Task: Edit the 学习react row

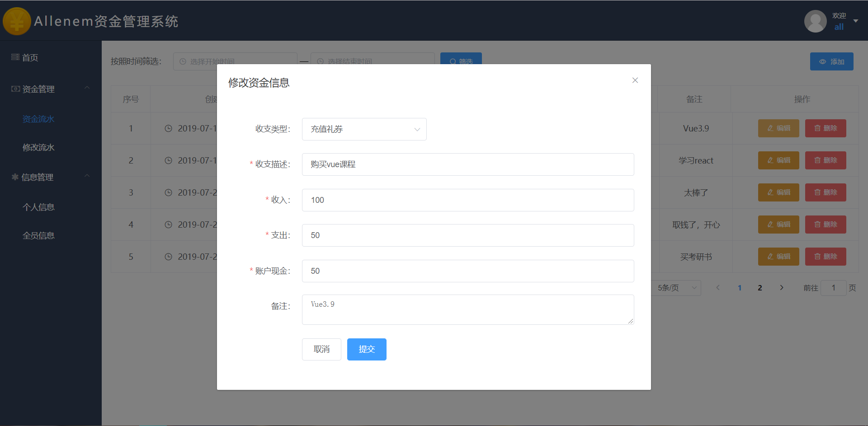Action: [x=778, y=160]
